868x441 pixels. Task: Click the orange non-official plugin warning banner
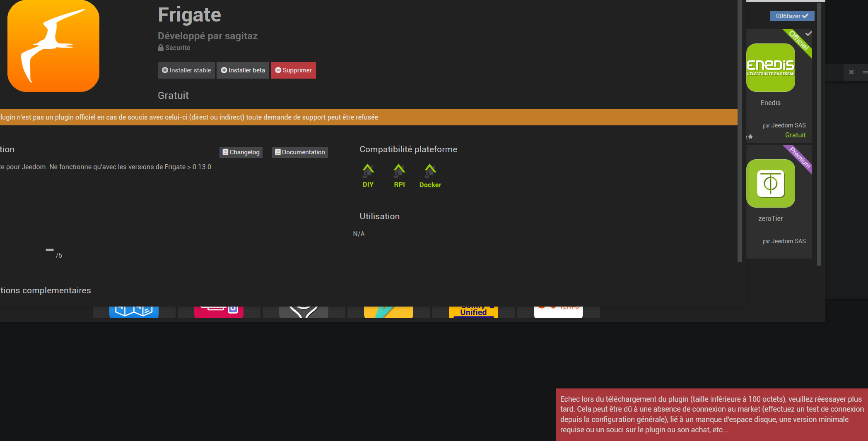point(369,117)
